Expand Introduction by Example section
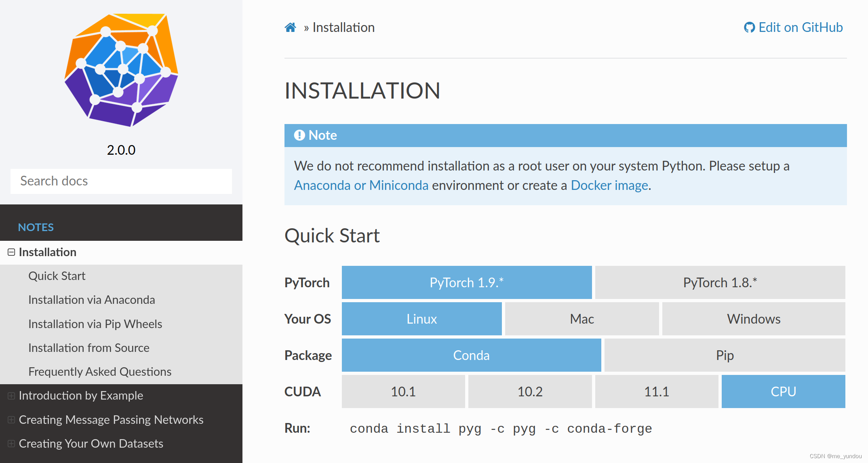The image size is (868, 463). pos(11,396)
